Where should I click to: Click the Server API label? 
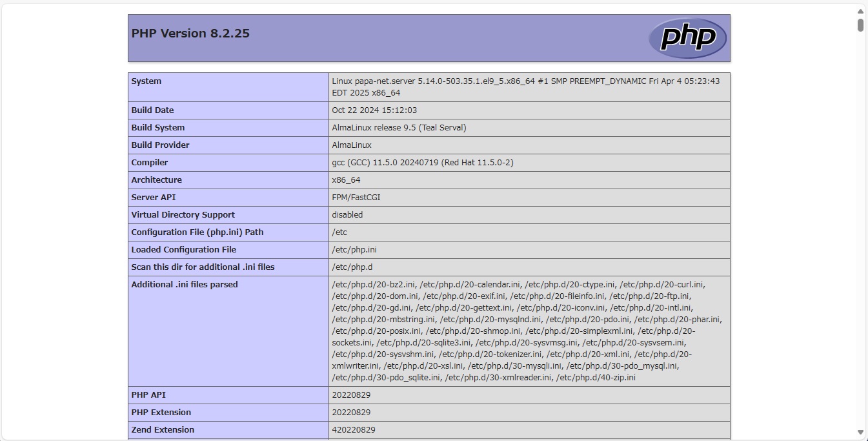[x=154, y=198]
